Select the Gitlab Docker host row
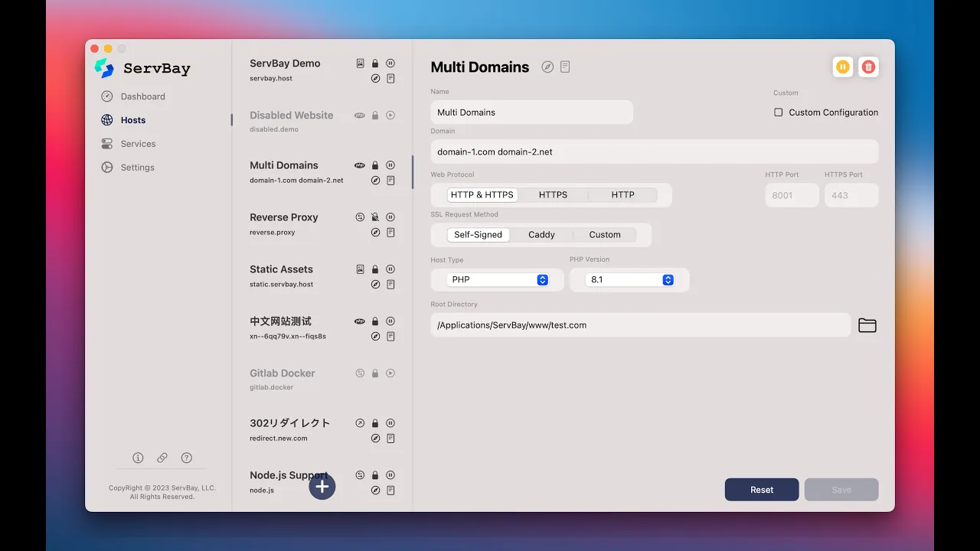This screenshot has height=551, width=980. (322, 380)
